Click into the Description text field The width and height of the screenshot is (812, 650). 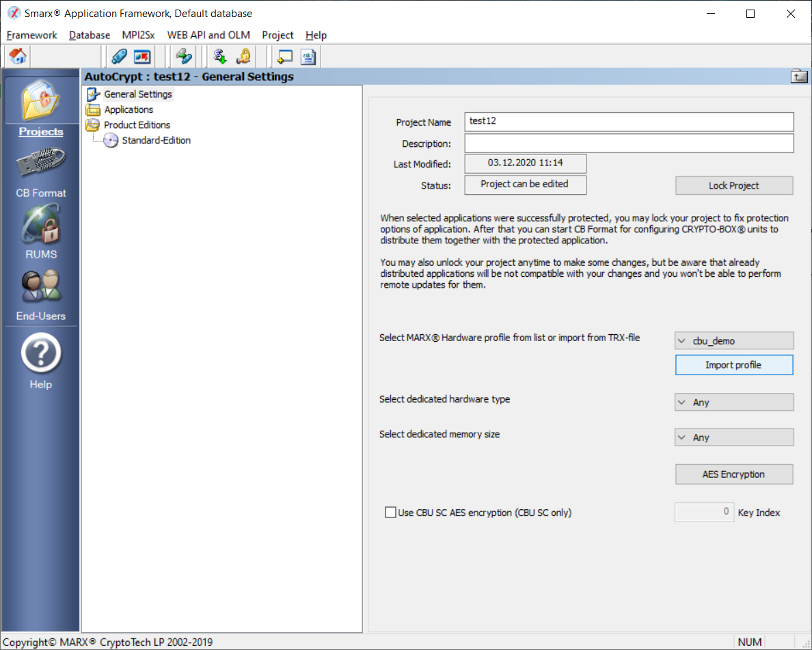[629, 144]
